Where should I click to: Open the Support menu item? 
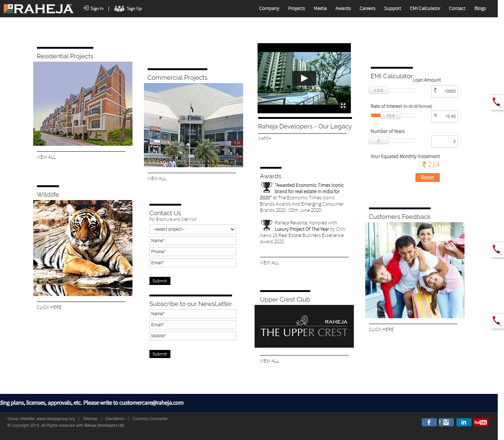[x=393, y=8]
